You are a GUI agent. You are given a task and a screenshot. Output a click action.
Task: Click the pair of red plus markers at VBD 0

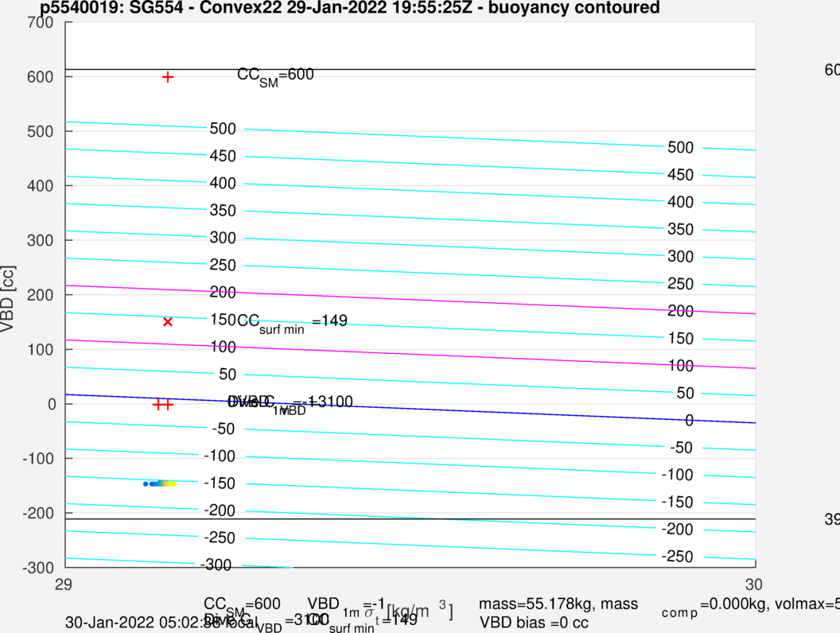click(x=163, y=404)
